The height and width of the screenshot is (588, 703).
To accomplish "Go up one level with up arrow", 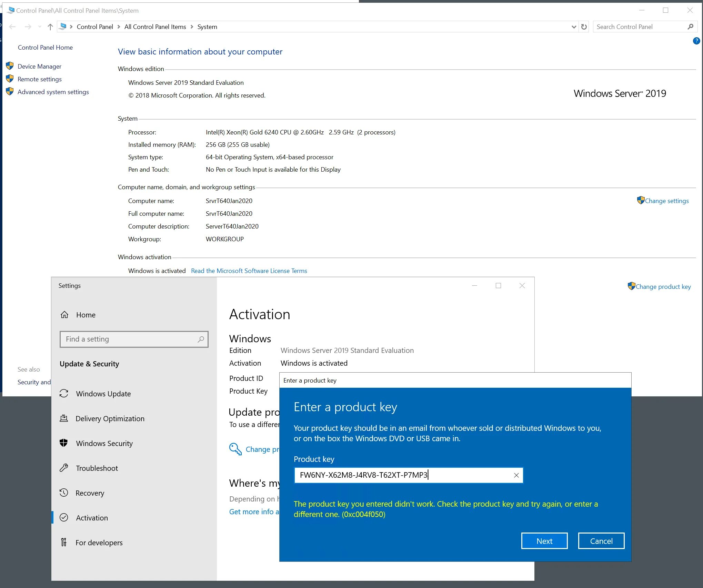I will (x=50, y=27).
